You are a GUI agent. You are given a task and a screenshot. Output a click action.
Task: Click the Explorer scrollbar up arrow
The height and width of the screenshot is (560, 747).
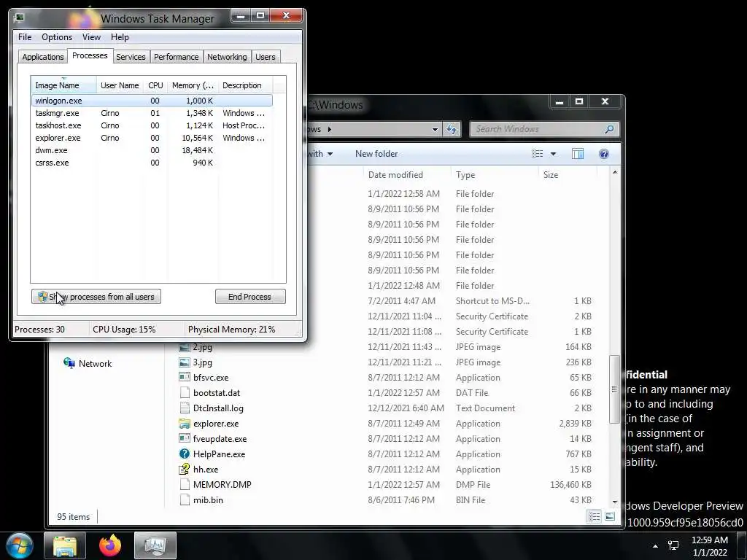click(x=614, y=172)
